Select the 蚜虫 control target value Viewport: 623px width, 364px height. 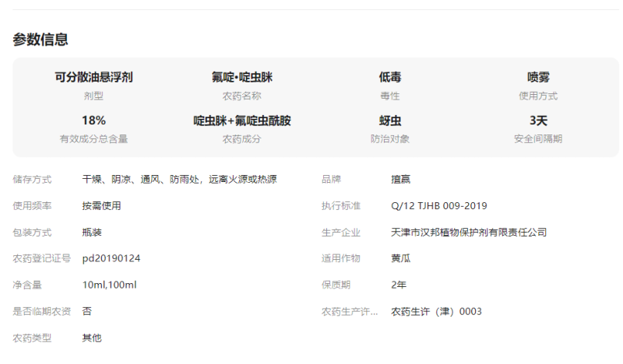tap(390, 121)
